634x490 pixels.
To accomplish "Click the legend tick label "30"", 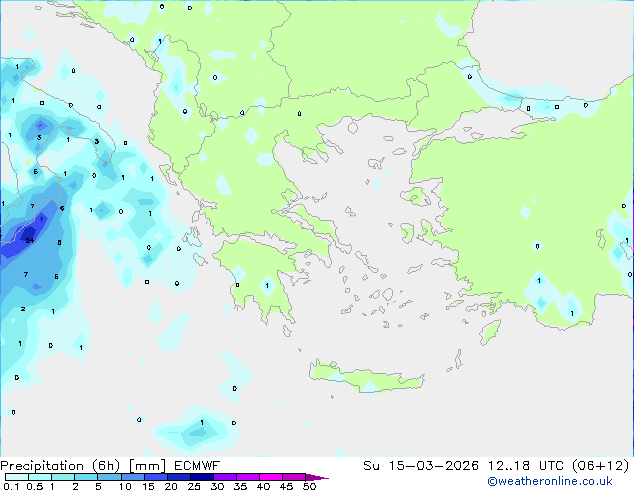I will (x=218, y=486).
